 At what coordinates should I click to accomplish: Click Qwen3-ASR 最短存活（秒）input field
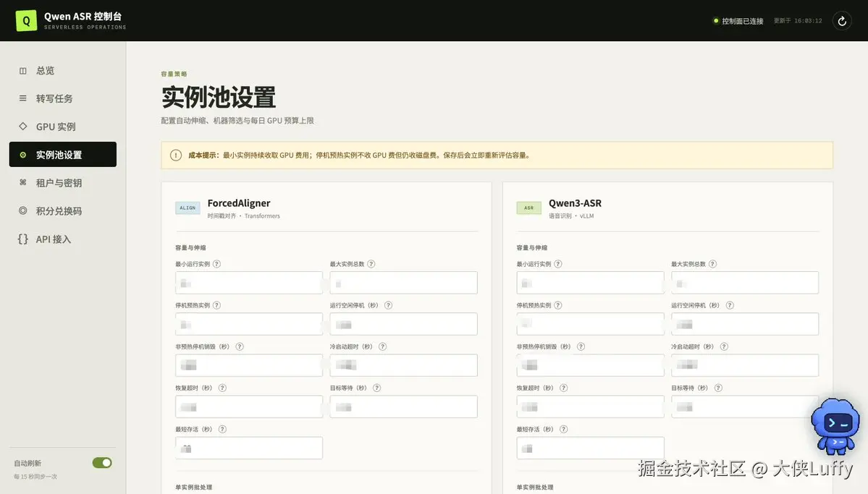coord(590,448)
